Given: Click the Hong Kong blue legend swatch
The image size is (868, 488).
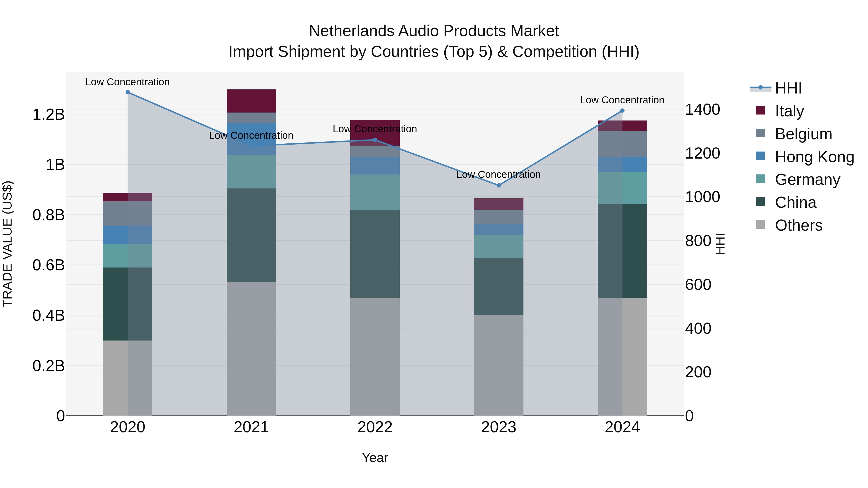Looking at the screenshot, I should 760,156.
